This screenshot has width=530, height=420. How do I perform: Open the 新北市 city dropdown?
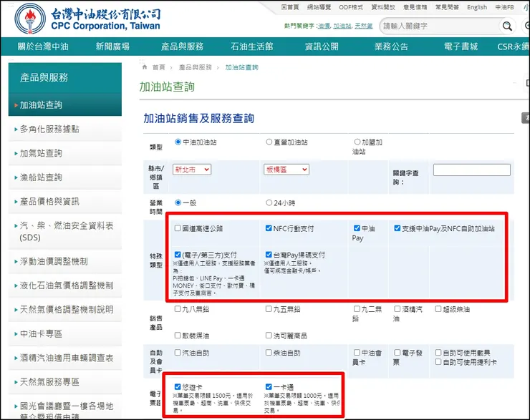192,170
